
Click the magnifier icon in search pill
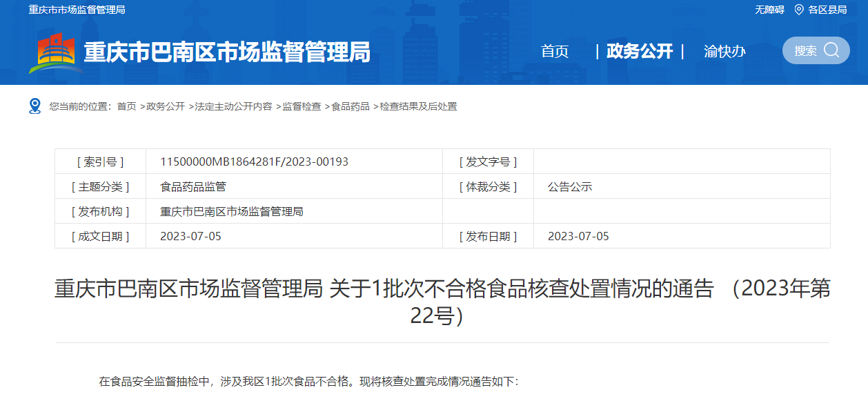point(832,50)
